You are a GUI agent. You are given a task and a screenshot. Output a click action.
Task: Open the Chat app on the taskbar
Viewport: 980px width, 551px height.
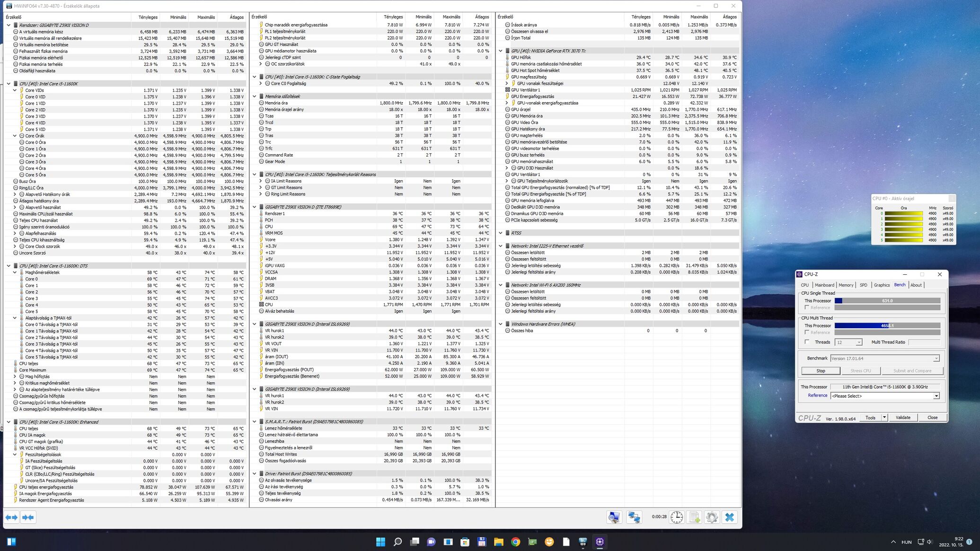(x=431, y=542)
